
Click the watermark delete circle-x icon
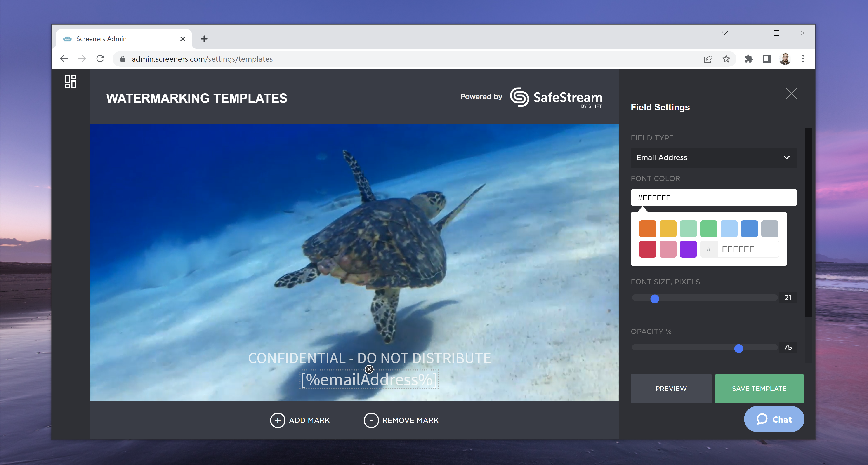pos(369,369)
